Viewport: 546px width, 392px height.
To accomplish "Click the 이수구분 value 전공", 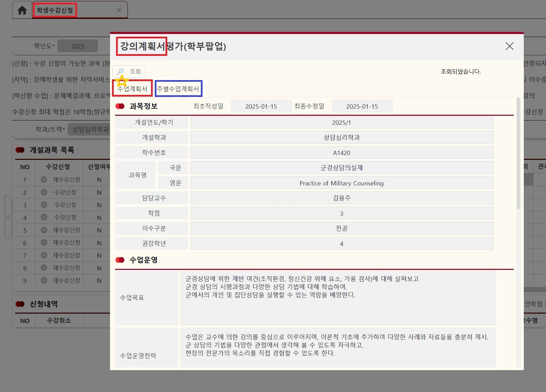I will (x=342, y=228).
